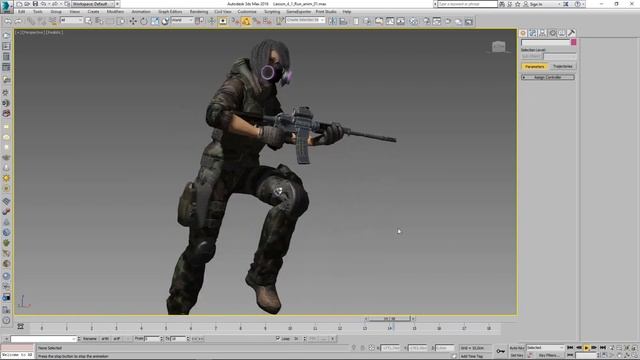Open the Motion command panel tab
This screenshot has height=360, width=640.
(x=553, y=33)
